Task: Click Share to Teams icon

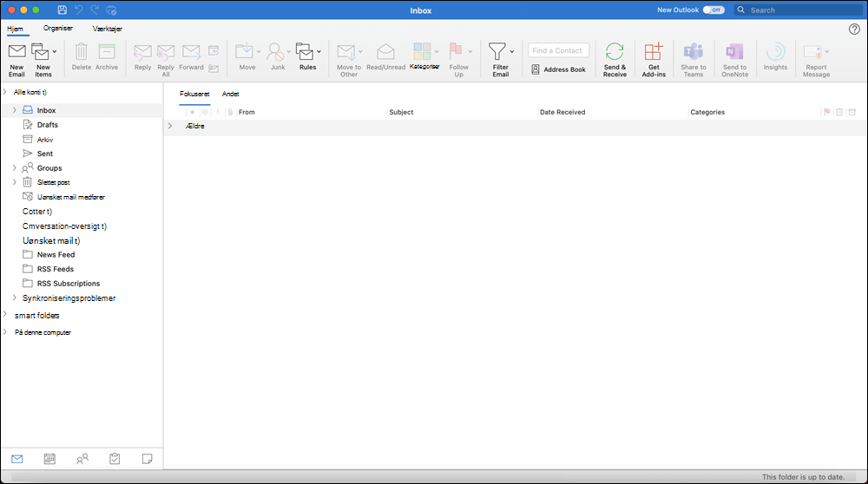Action: (693, 51)
